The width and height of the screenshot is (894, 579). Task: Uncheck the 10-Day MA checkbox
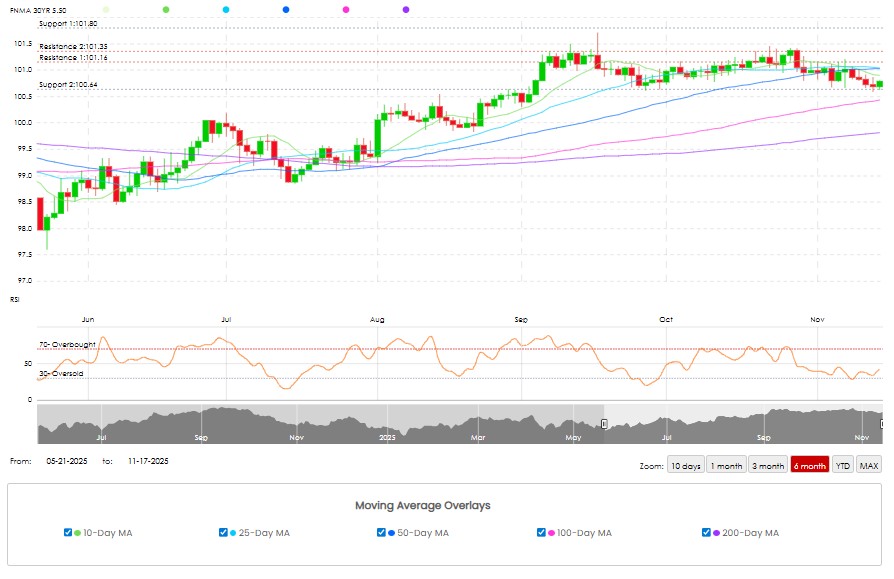coord(67,533)
